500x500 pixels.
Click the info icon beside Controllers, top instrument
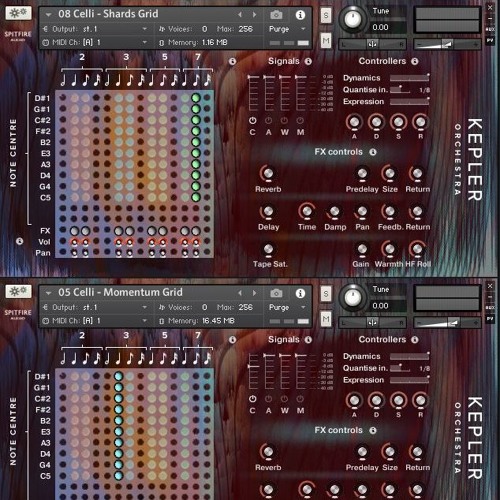click(415, 61)
